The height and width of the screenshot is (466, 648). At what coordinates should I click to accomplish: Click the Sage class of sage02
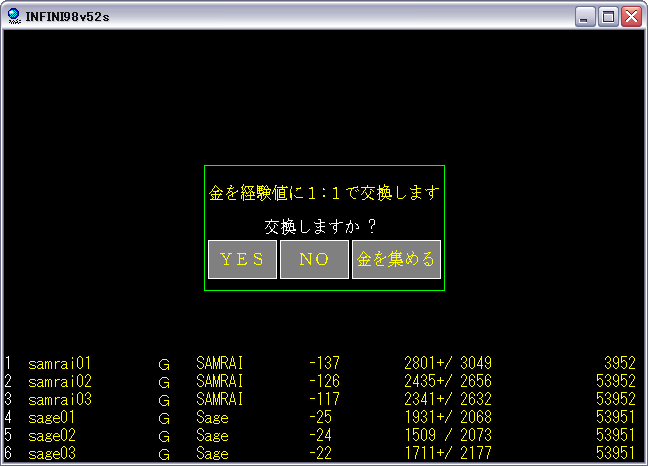pos(212,435)
